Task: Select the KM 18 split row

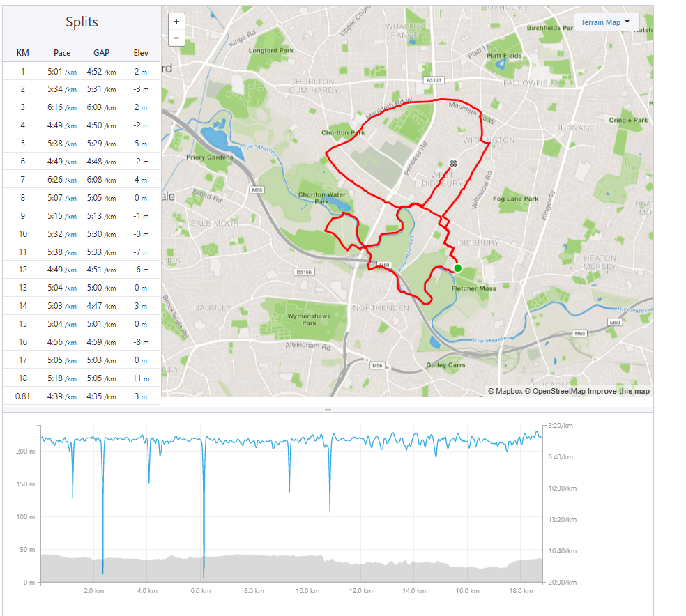Action: pos(82,378)
